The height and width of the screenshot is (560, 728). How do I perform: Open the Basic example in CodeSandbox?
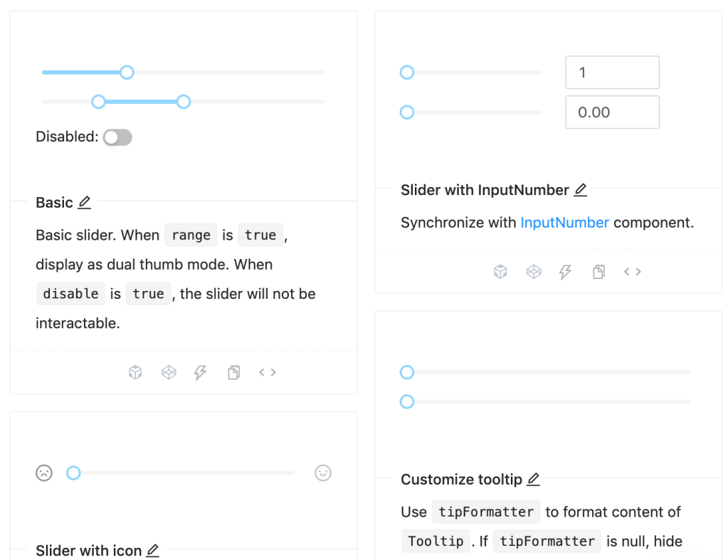[x=134, y=371]
